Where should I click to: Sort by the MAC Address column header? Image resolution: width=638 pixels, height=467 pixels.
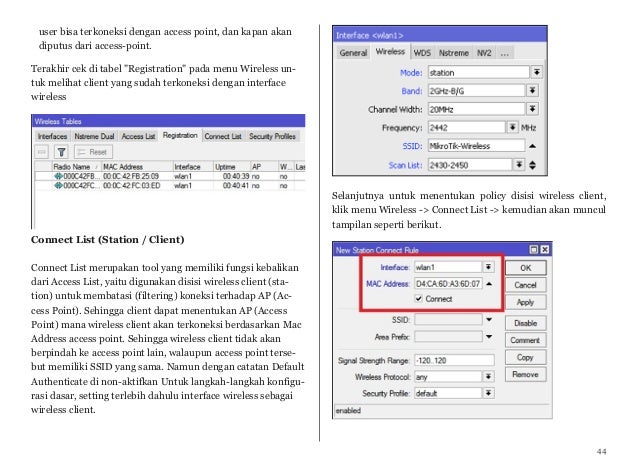click(137, 167)
